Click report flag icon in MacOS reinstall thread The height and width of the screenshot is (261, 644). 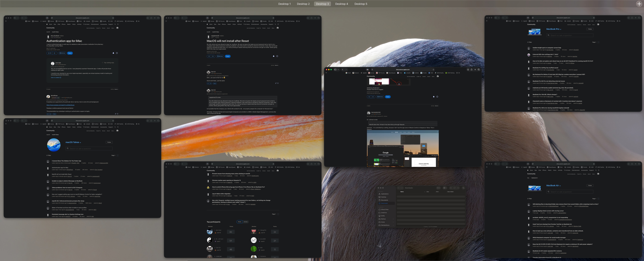(277, 56)
